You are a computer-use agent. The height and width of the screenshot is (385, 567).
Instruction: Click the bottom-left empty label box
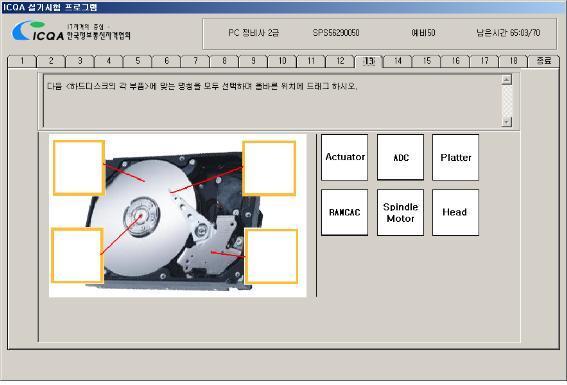pos(77,255)
